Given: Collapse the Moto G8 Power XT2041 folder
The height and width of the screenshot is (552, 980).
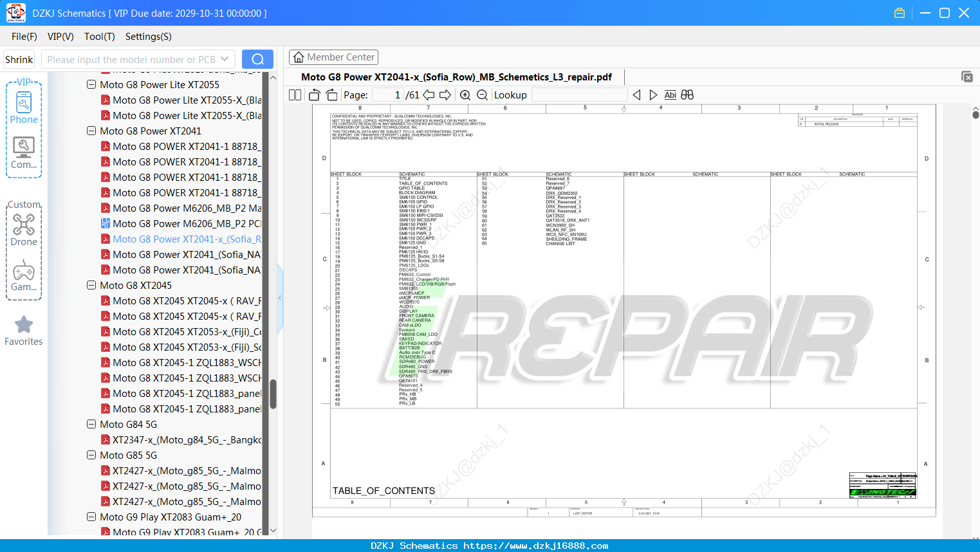Looking at the screenshot, I should tap(91, 131).
